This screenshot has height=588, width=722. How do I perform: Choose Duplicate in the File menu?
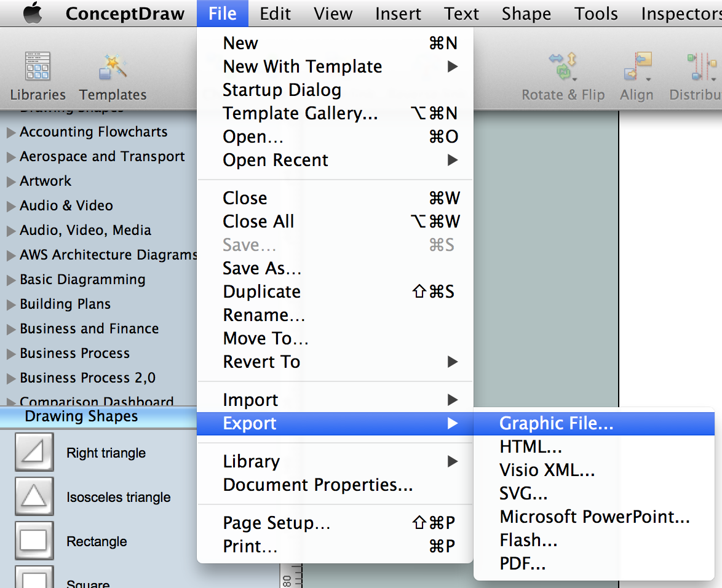[x=335, y=292]
